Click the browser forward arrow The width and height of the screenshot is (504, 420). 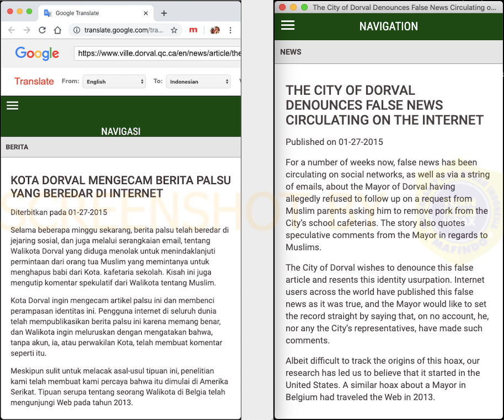[27, 30]
